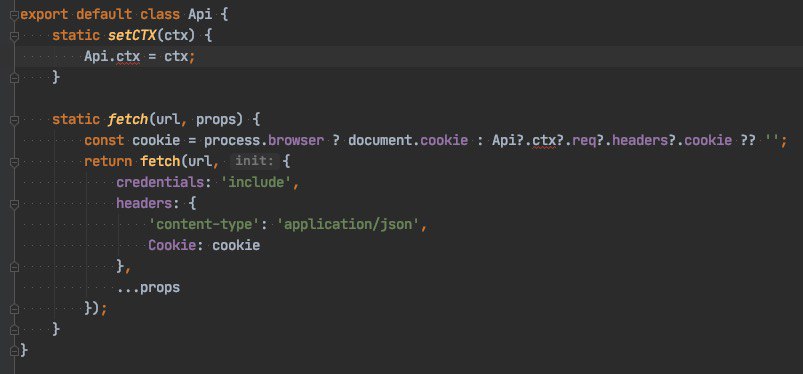The width and height of the screenshot is (803, 374).
Task: Click the "process" identifier
Action: (x=232, y=141)
